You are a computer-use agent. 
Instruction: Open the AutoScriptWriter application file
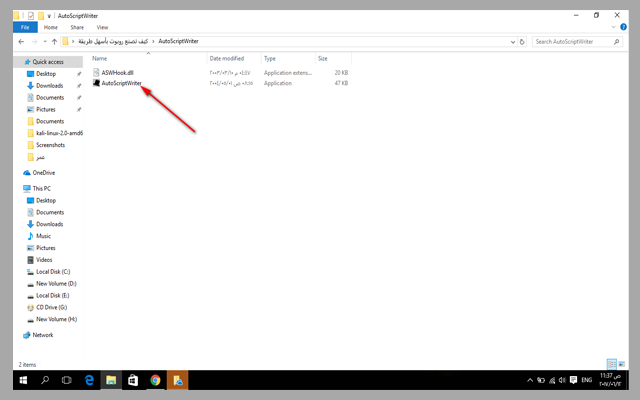pyautogui.click(x=121, y=83)
